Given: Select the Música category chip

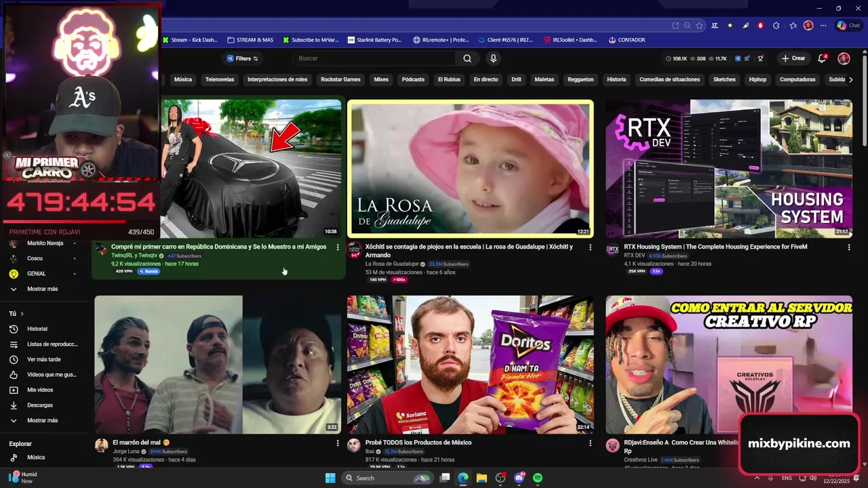Looking at the screenshot, I should pos(183,79).
